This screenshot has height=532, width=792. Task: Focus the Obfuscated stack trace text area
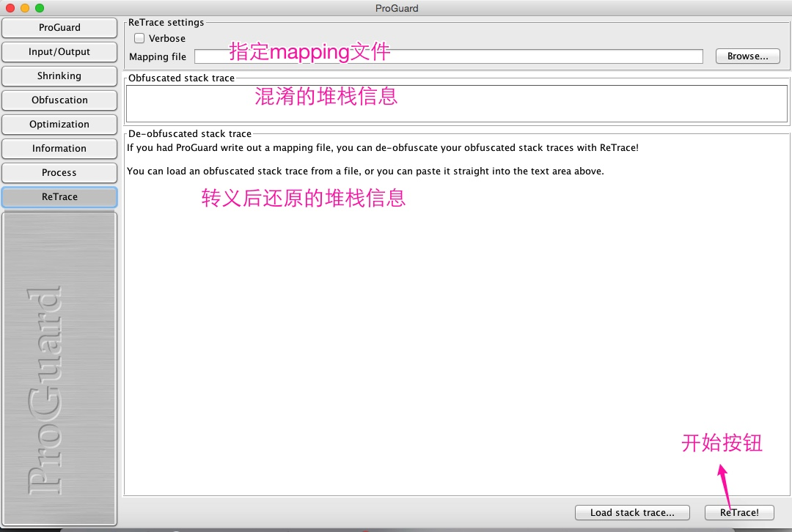457,103
